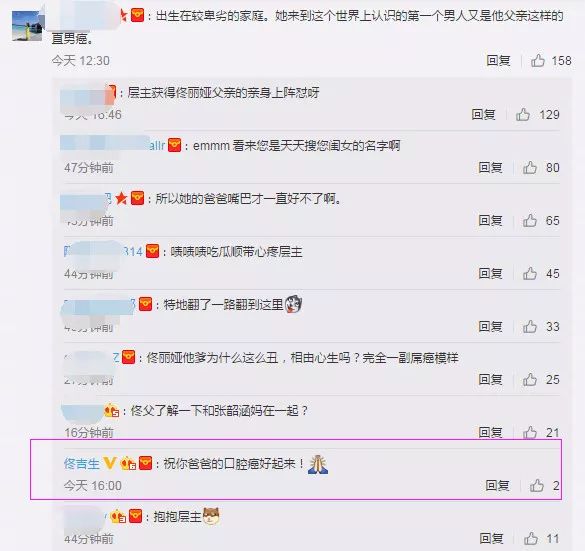Click thumbs-up on comment with 129 likes

point(523,114)
